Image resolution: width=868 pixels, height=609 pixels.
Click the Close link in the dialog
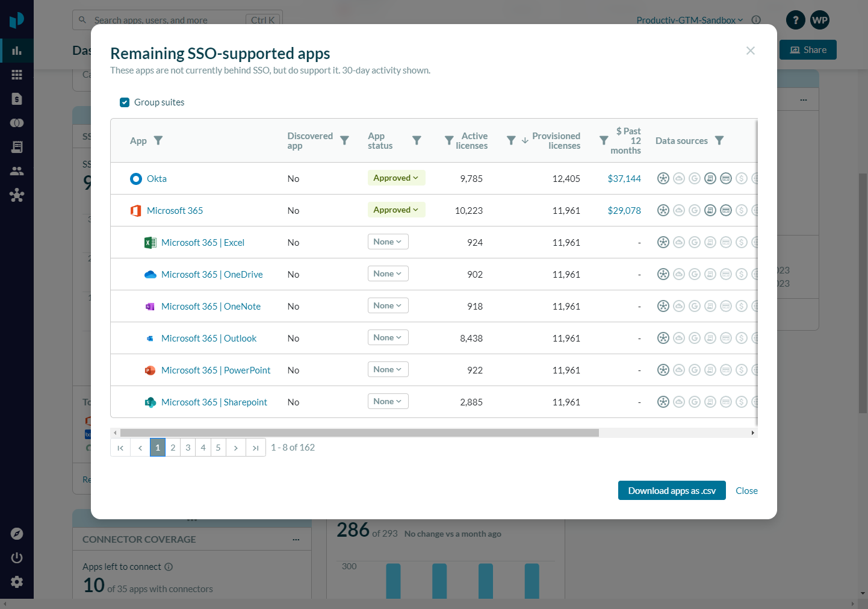click(746, 490)
